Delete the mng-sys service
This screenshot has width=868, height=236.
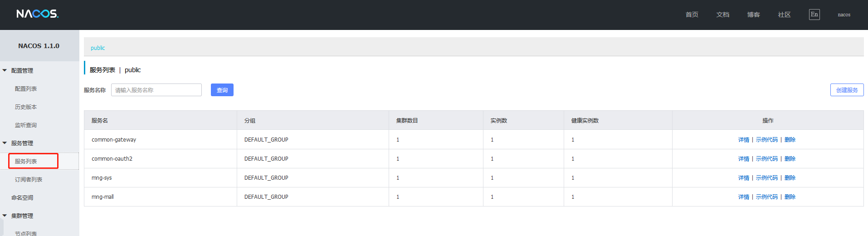click(x=790, y=178)
